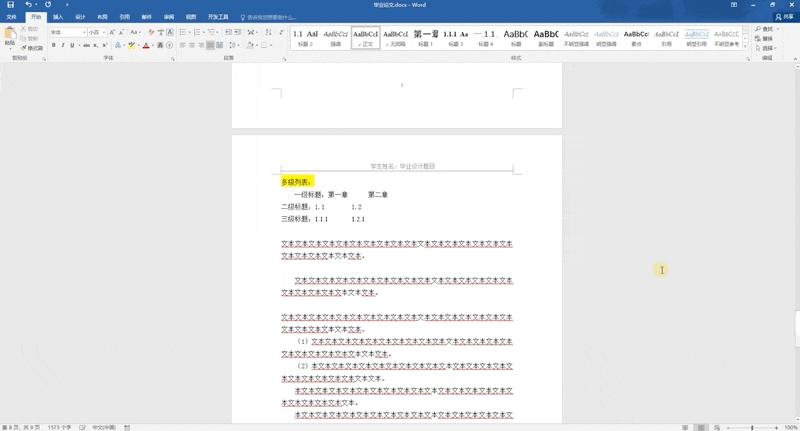The height and width of the screenshot is (431, 800).
Task: Show or hide paragraph marks
Action: coord(281,32)
